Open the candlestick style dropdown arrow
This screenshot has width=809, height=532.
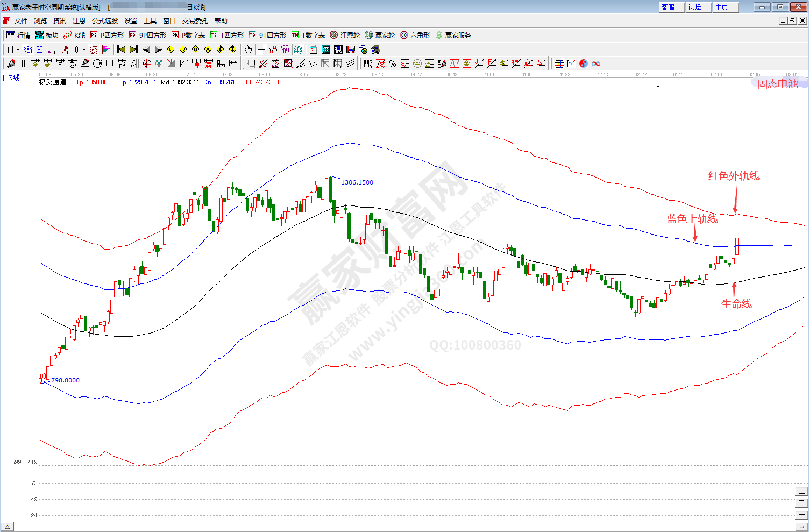tap(84, 49)
